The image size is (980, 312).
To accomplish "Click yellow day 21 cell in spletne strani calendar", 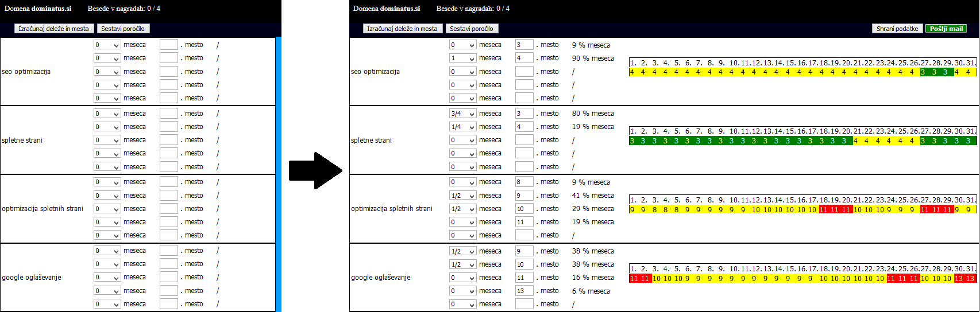I will coord(856,141).
